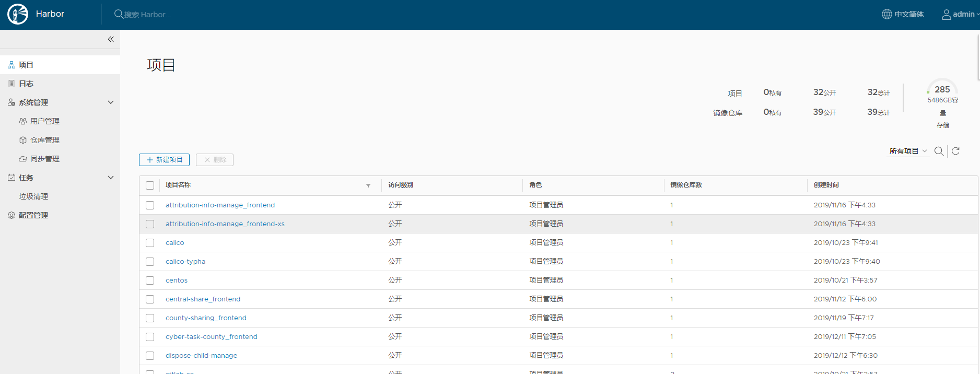Refresh the project list
This screenshot has height=374, width=980.
click(x=956, y=151)
